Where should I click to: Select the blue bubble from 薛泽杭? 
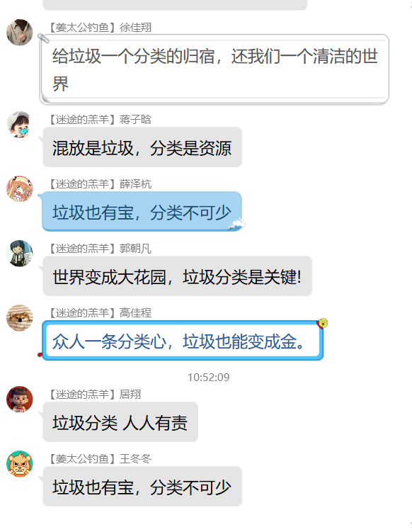(142, 212)
